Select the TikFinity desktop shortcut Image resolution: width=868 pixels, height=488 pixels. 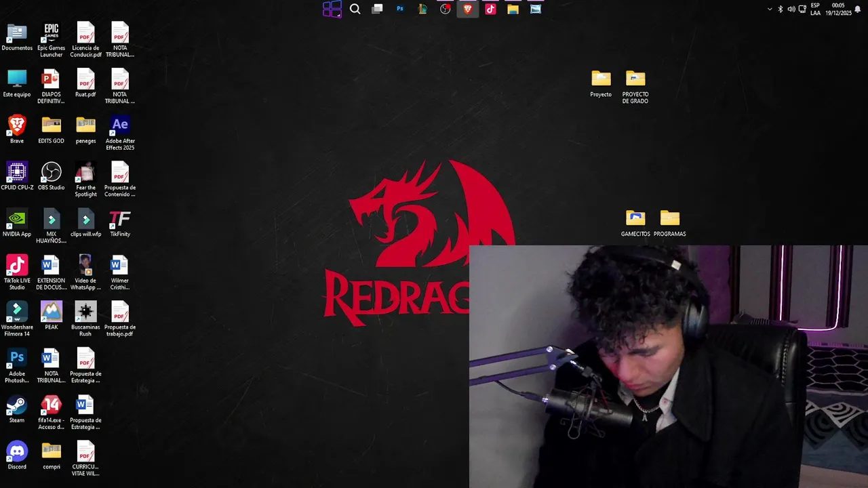click(x=120, y=223)
